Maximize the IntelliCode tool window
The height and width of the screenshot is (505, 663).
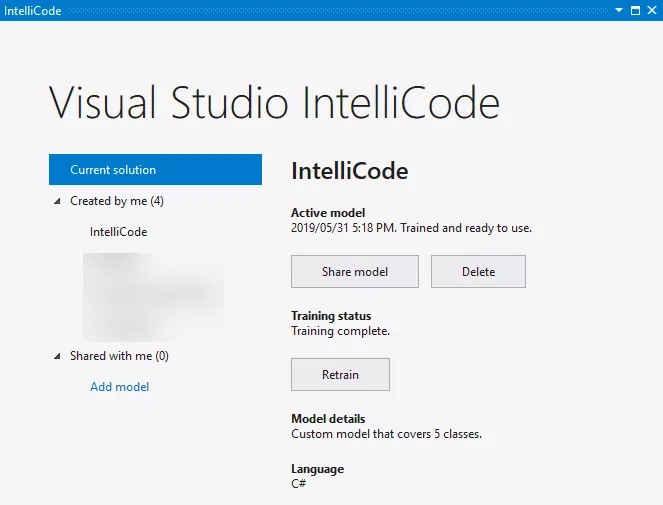pyautogui.click(x=635, y=10)
